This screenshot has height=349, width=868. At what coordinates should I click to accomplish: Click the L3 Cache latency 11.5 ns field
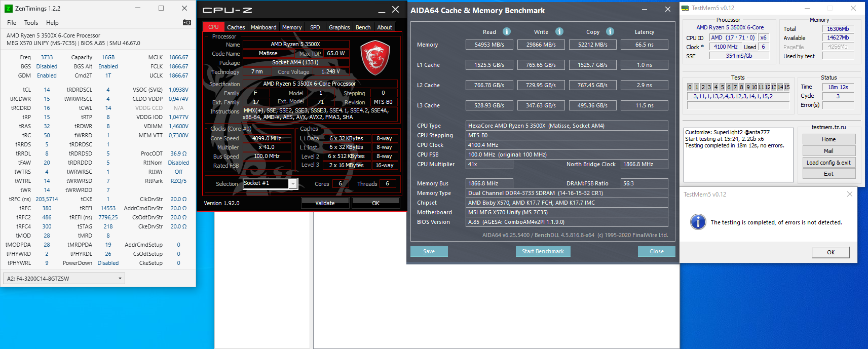click(645, 105)
